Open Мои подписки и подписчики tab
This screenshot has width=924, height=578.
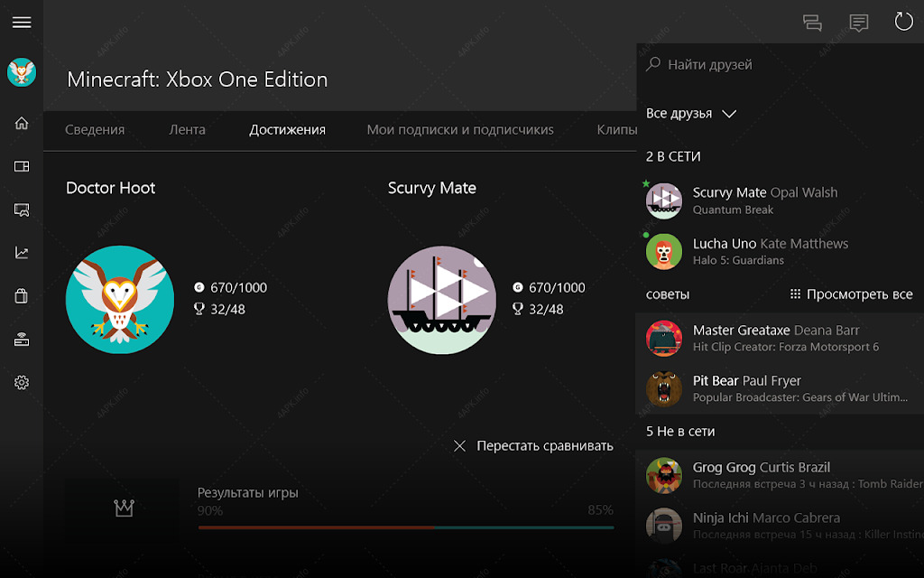click(x=460, y=130)
